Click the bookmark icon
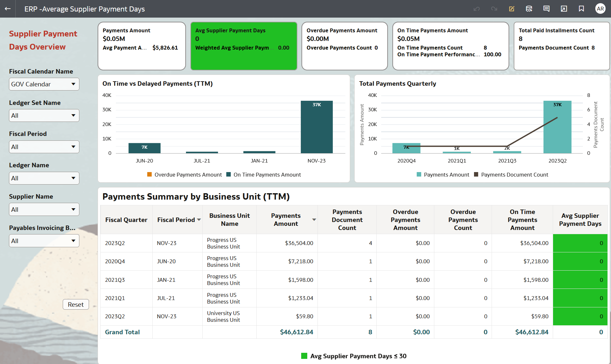The image size is (611, 364). click(581, 9)
